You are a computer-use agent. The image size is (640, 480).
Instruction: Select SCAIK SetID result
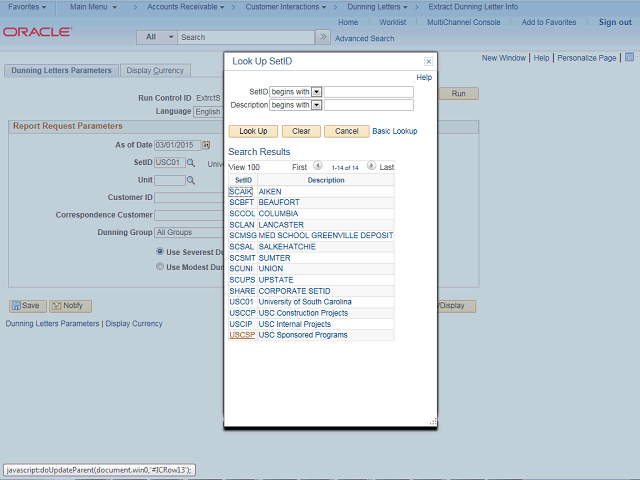pyautogui.click(x=241, y=191)
